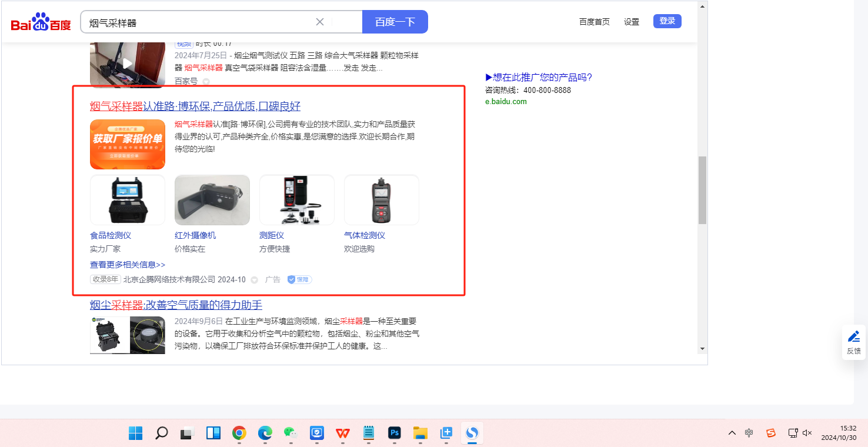Open Google Chrome from the taskbar

[x=239, y=433]
